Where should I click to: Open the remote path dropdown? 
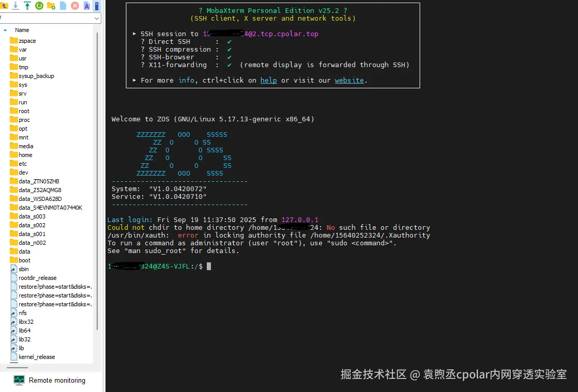coord(96,19)
